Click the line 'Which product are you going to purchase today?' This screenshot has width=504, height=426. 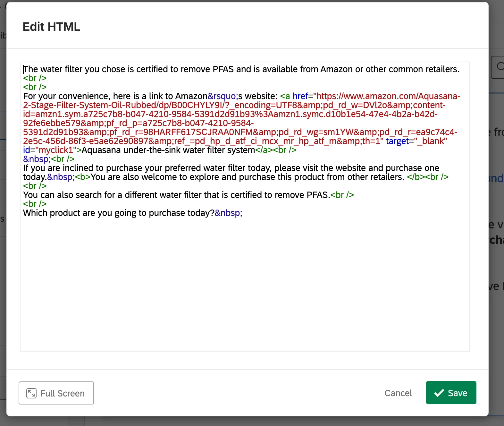pyautogui.click(x=119, y=213)
